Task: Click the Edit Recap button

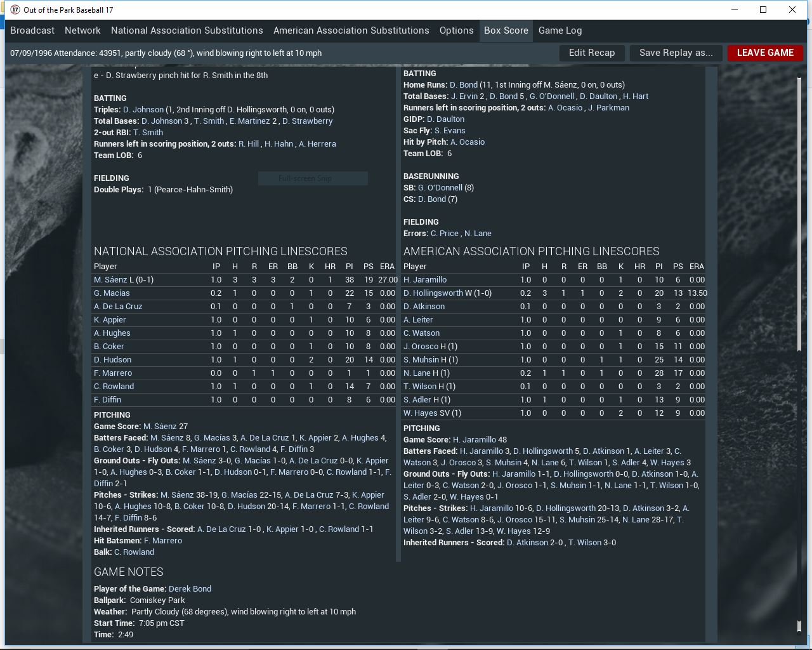Action: click(591, 53)
